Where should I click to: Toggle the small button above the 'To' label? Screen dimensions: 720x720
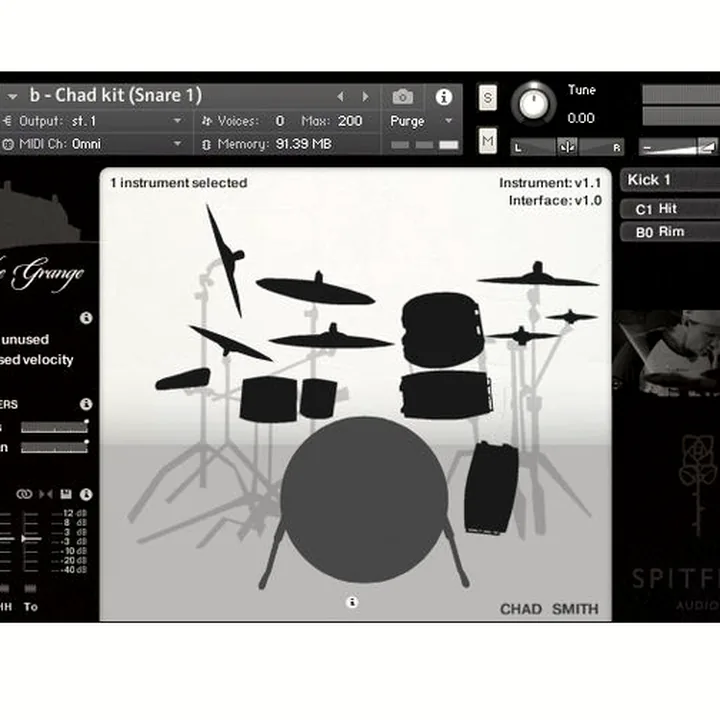pos(30,588)
